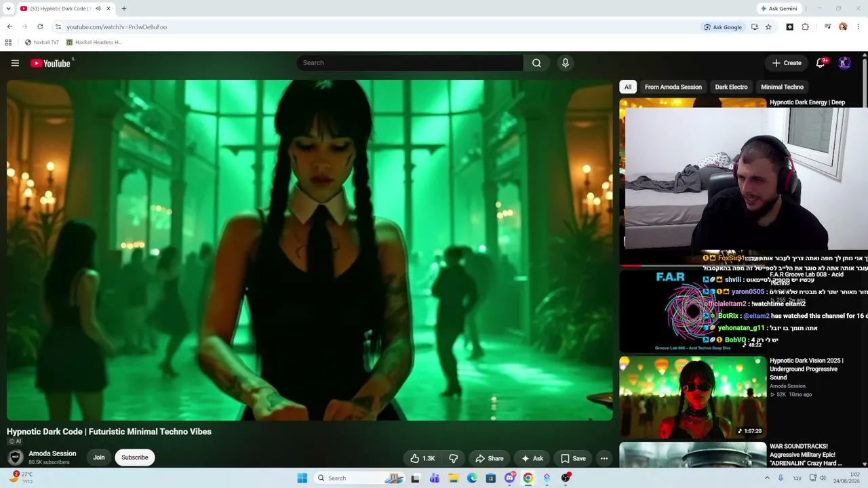The image size is (868, 488).
Task: View site information in address bar
Action: [58, 26]
